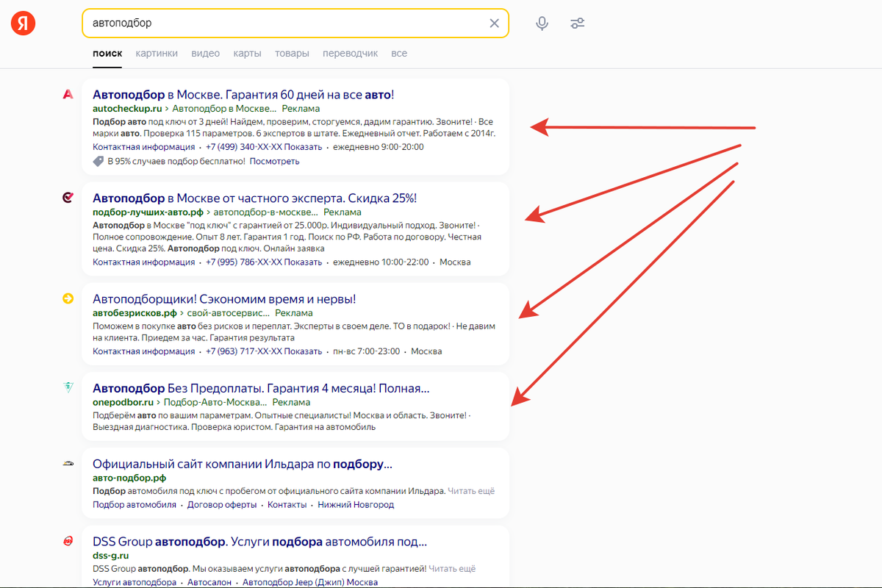Click the автоподбор-в-москве breadcrumb link

click(x=264, y=212)
